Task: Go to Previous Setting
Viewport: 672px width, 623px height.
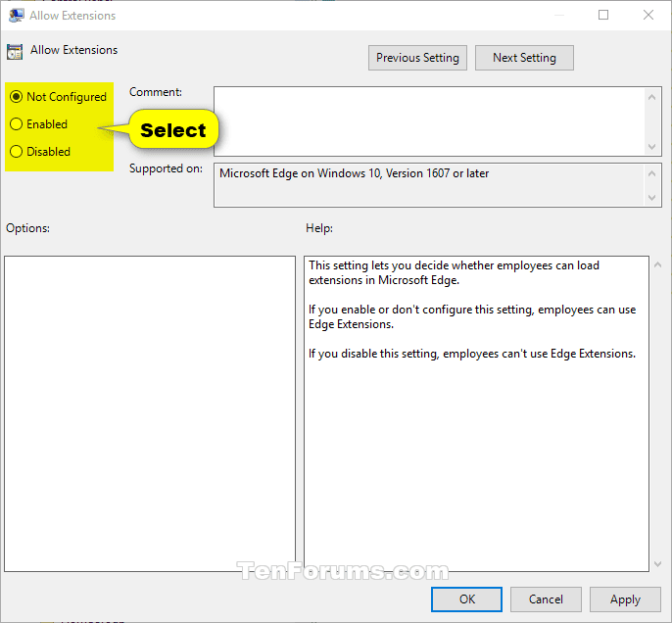Action: click(417, 58)
